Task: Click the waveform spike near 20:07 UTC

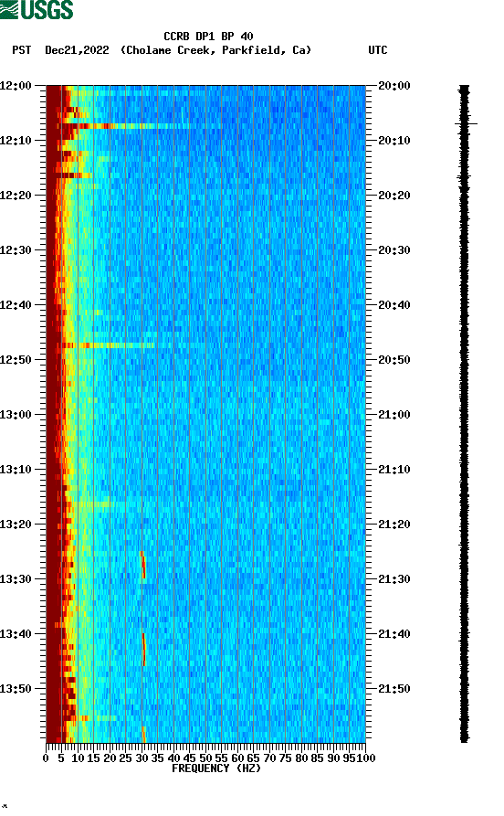Action: click(466, 124)
